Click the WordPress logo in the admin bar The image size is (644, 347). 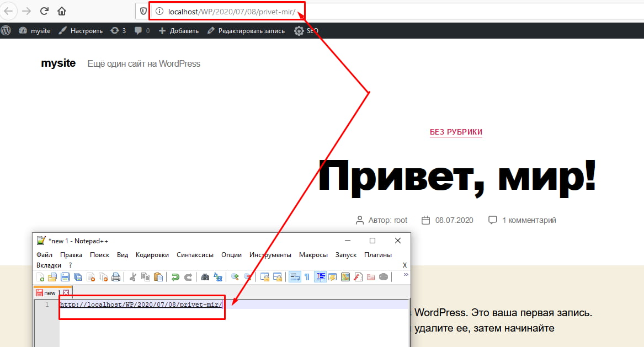tap(6, 30)
